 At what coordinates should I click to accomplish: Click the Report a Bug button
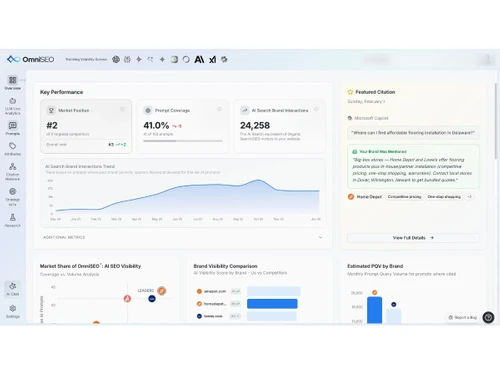463,317
